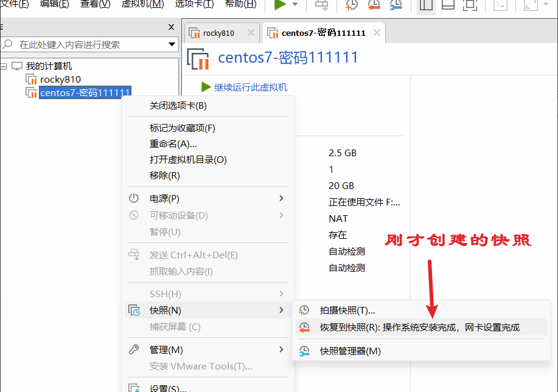Click the wrench icon beside 管理(M)
The width and height of the screenshot is (558, 392).
point(134,349)
